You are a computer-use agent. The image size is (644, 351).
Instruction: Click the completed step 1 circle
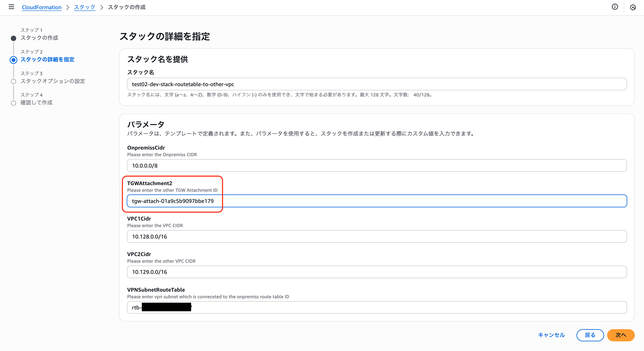[x=13, y=38]
